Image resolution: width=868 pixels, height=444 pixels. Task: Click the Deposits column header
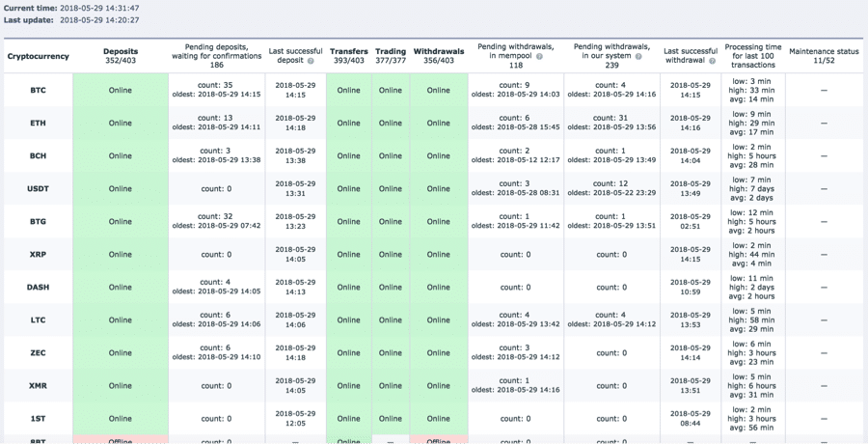(x=121, y=51)
